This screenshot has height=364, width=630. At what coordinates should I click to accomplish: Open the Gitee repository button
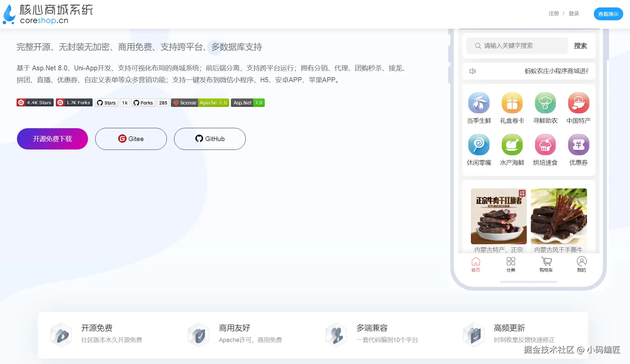[131, 139]
